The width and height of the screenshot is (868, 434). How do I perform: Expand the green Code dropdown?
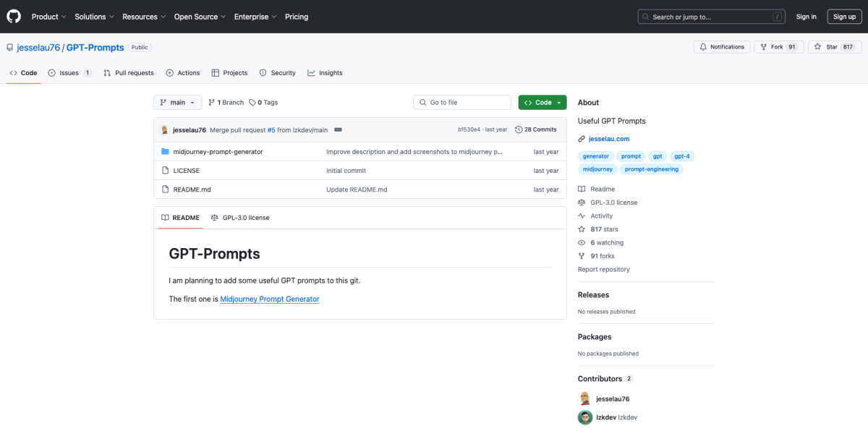[x=542, y=103]
